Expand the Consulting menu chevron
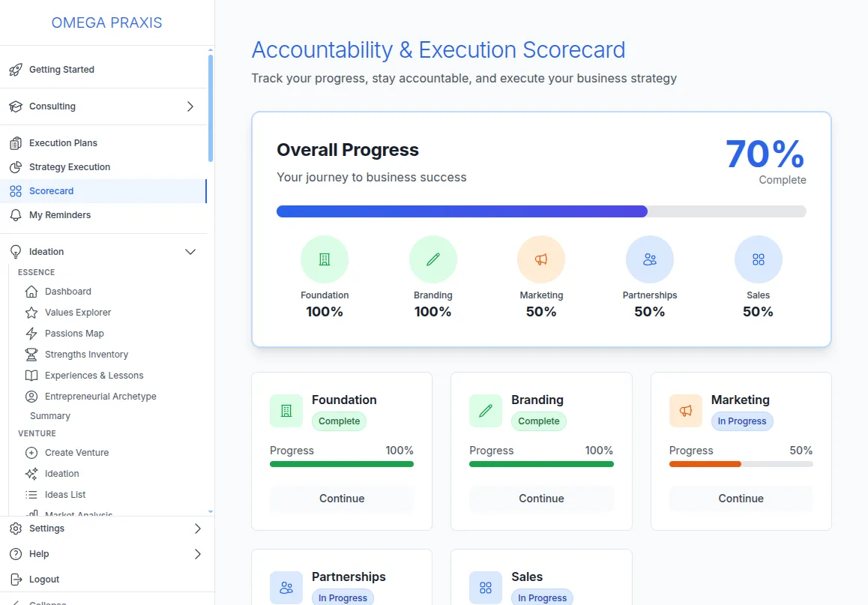 click(x=190, y=106)
